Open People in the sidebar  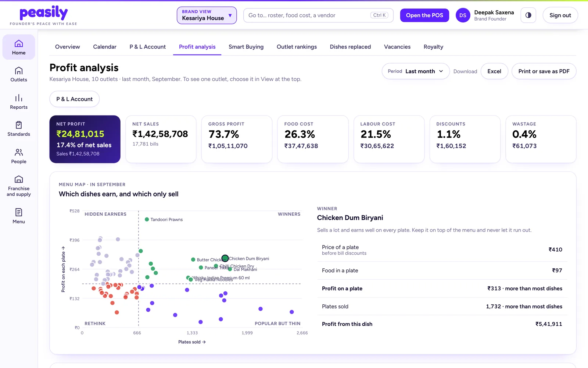coord(19,156)
